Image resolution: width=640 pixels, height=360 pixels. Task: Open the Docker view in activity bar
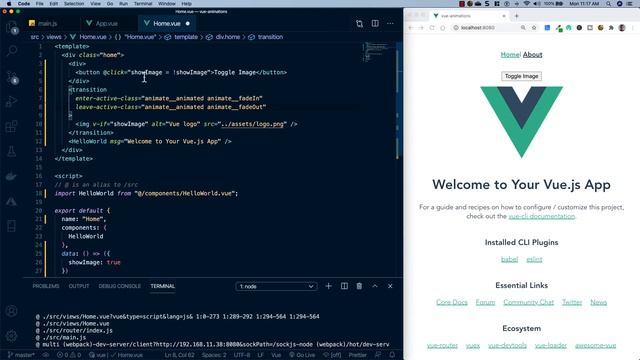[12, 176]
